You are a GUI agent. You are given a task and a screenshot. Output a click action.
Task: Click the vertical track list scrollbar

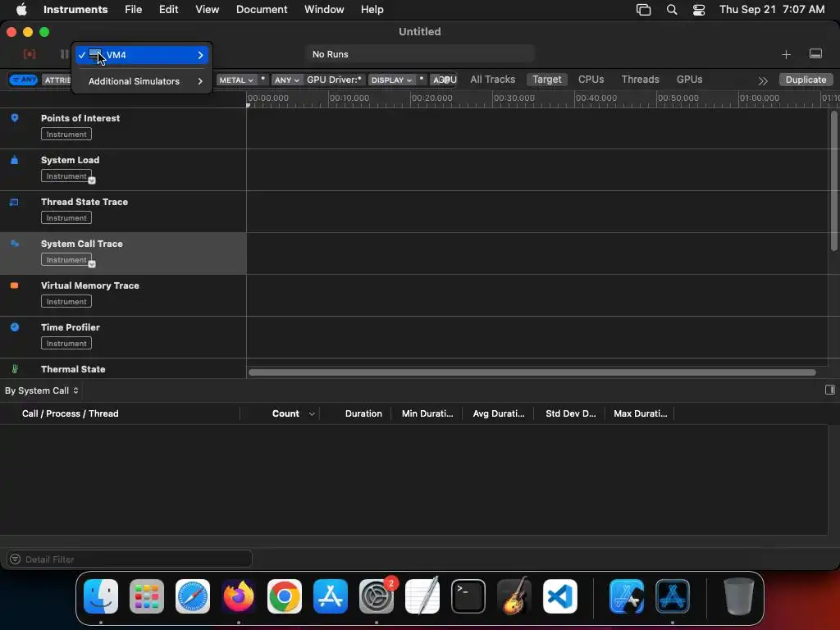(x=833, y=180)
